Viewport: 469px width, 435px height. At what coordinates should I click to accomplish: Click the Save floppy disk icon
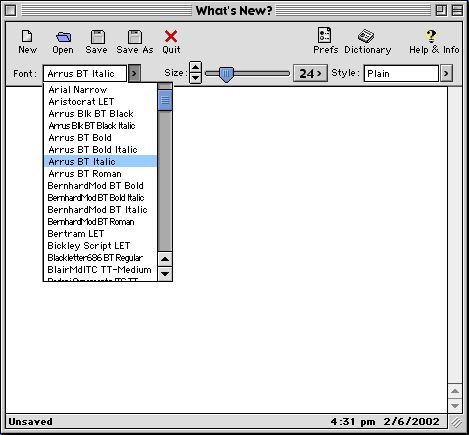[98, 37]
